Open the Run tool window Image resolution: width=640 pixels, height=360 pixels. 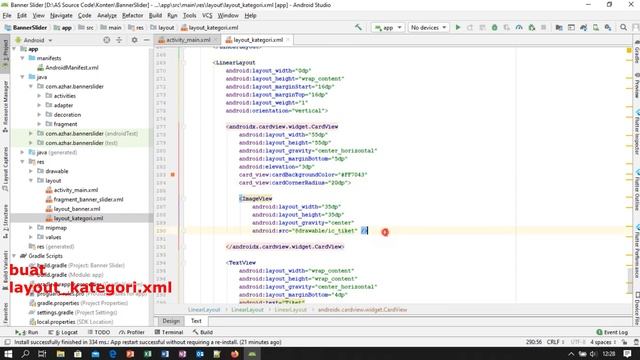coord(27,332)
